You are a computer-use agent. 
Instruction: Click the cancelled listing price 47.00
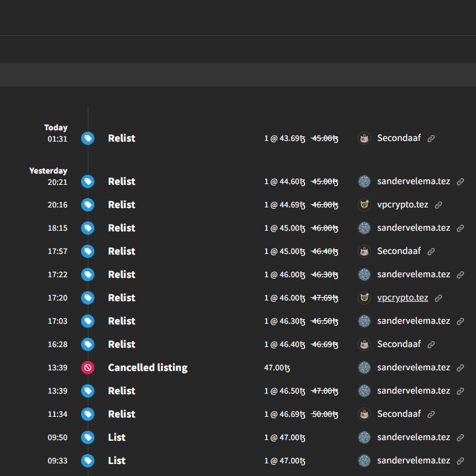277,368
